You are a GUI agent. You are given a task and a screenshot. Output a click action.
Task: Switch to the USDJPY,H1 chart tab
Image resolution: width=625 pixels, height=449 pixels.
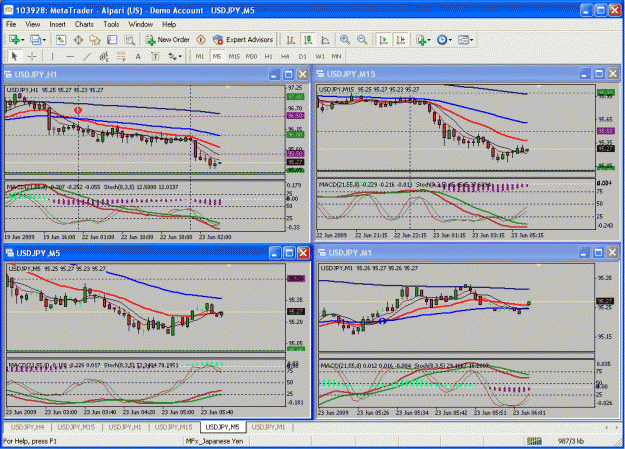125,427
